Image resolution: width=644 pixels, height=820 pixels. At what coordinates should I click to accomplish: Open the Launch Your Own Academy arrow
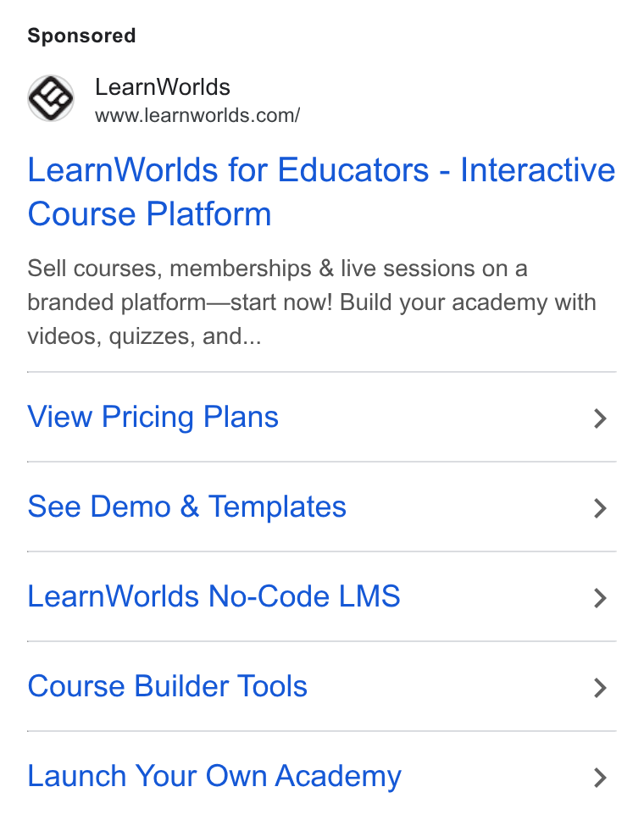tap(600, 778)
